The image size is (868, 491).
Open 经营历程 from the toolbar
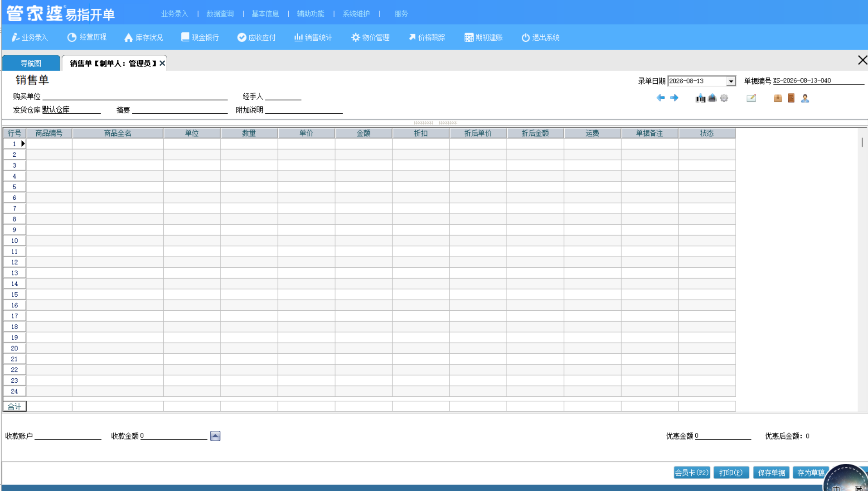(87, 38)
